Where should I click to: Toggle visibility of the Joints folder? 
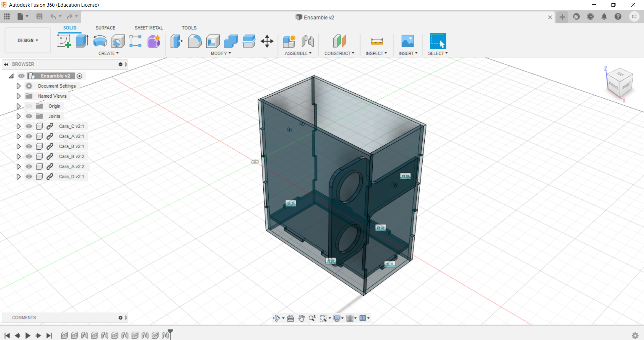tap(29, 116)
